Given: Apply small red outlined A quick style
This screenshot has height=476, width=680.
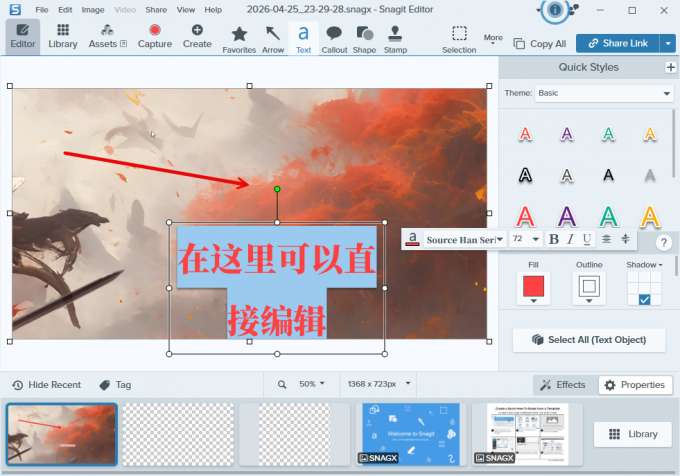Looking at the screenshot, I should pyautogui.click(x=525, y=134).
